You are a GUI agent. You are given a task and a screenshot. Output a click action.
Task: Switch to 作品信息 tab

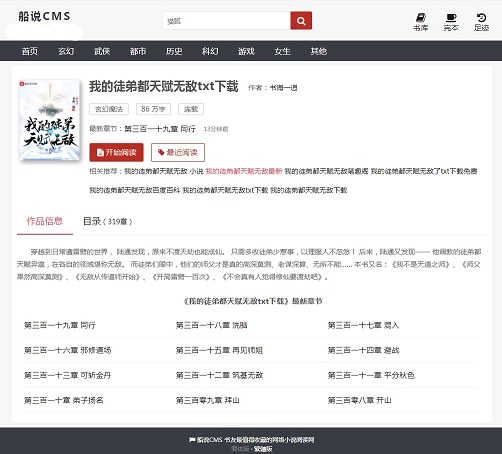pos(45,221)
